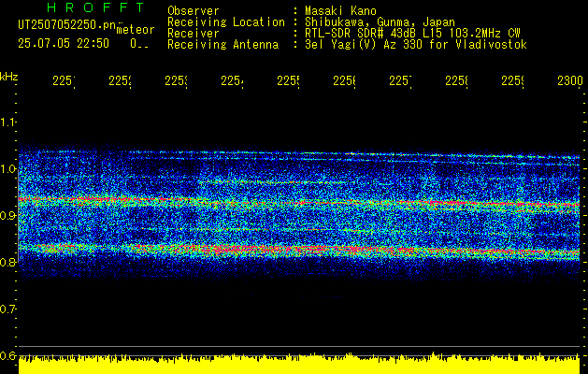Click the HROFFT title text
The image size is (588, 374).
click(95, 7)
